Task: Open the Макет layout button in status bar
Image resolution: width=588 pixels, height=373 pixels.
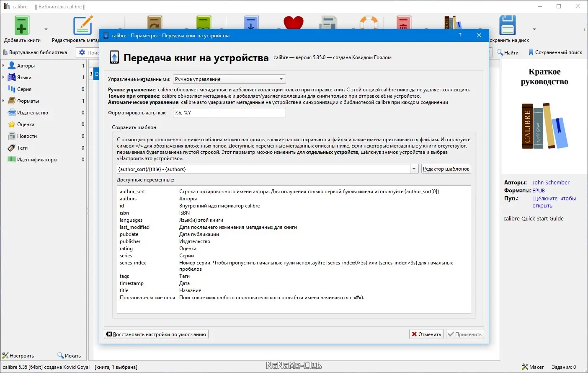Action: coord(533,367)
